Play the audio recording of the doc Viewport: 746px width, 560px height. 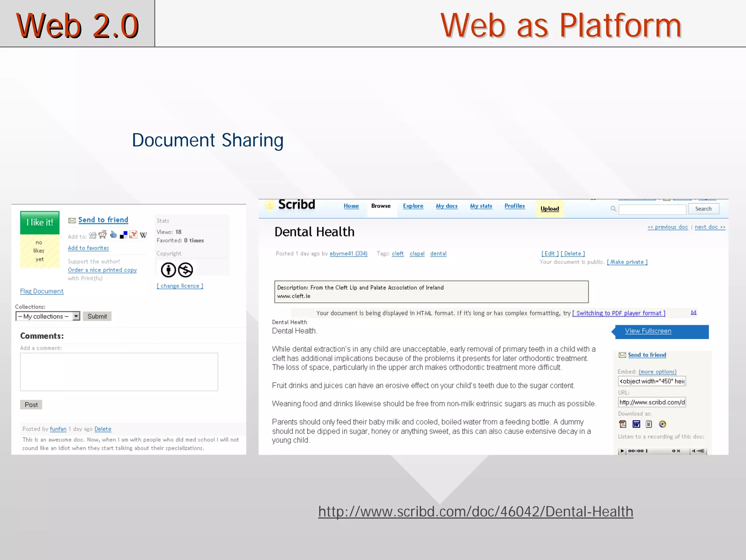pos(622,451)
